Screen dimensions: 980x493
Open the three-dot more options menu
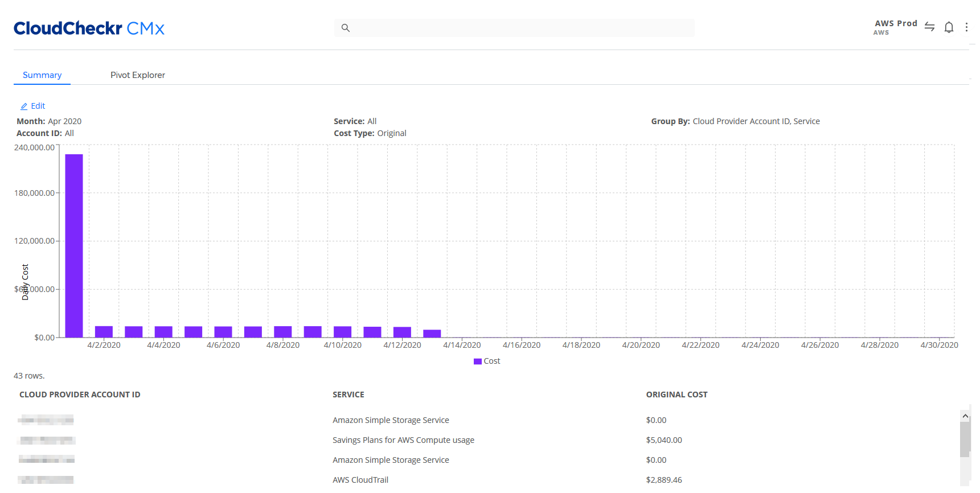[966, 27]
